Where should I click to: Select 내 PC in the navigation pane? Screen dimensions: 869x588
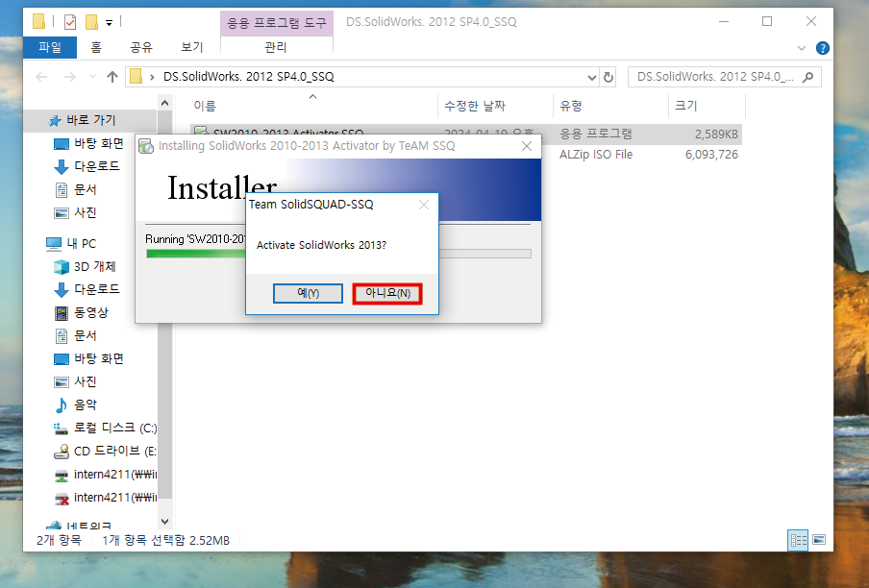coord(81,244)
